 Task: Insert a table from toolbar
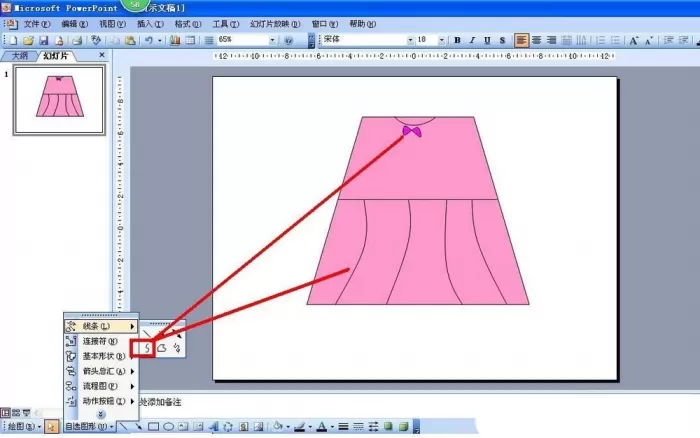[190, 41]
